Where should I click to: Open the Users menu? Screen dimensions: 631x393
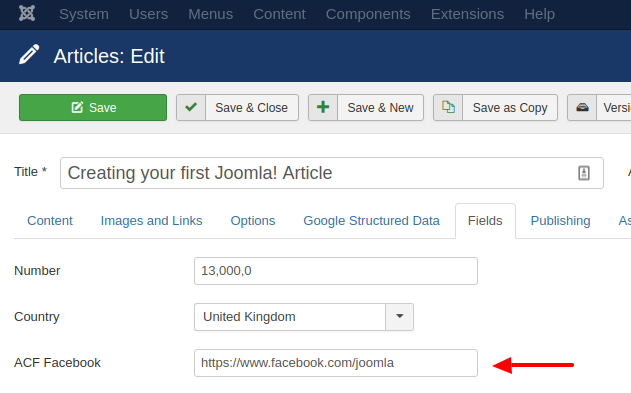(x=148, y=14)
